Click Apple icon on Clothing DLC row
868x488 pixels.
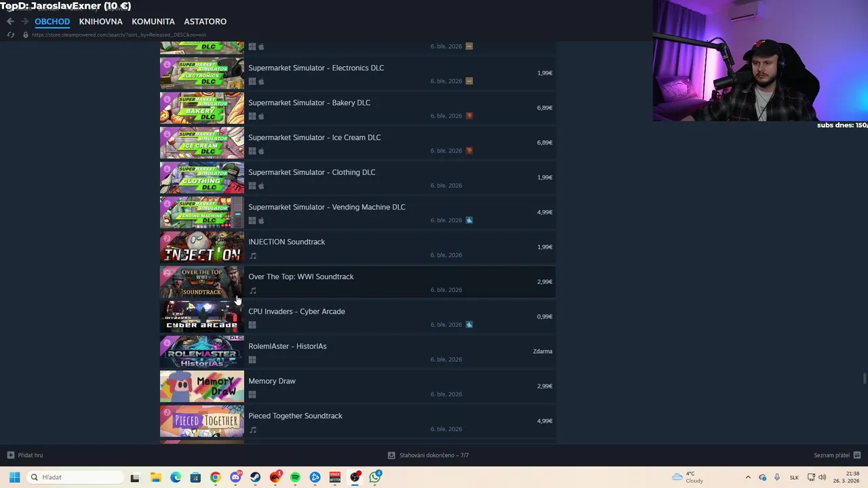click(261, 186)
